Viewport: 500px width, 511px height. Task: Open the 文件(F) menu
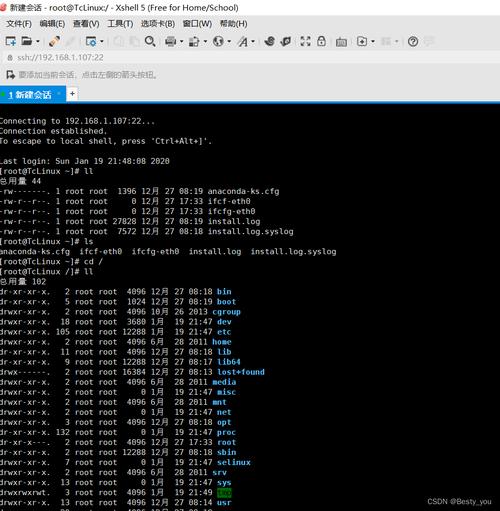[19, 24]
